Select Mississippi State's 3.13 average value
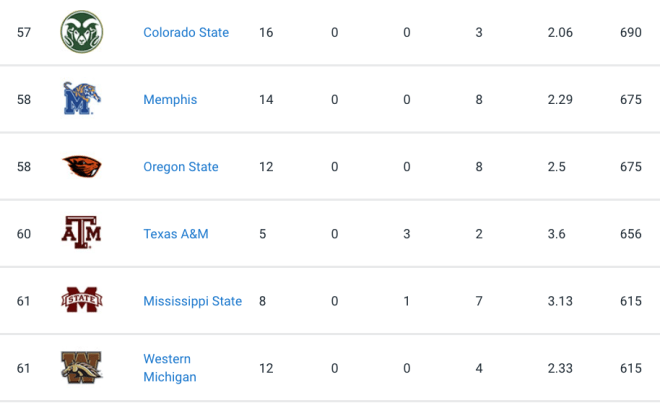 pos(560,301)
